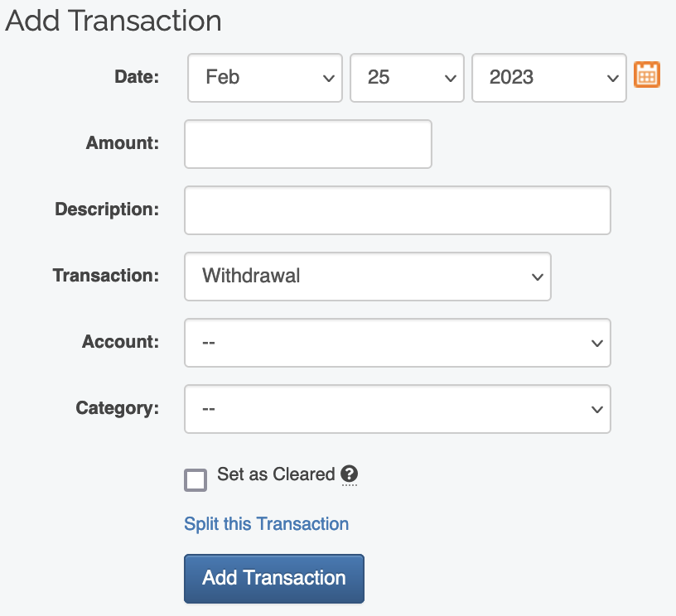Viewport: 676px width, 616px height.
Task: Open the year dropdown showing 2023
Action: click(x=548, y=78)
